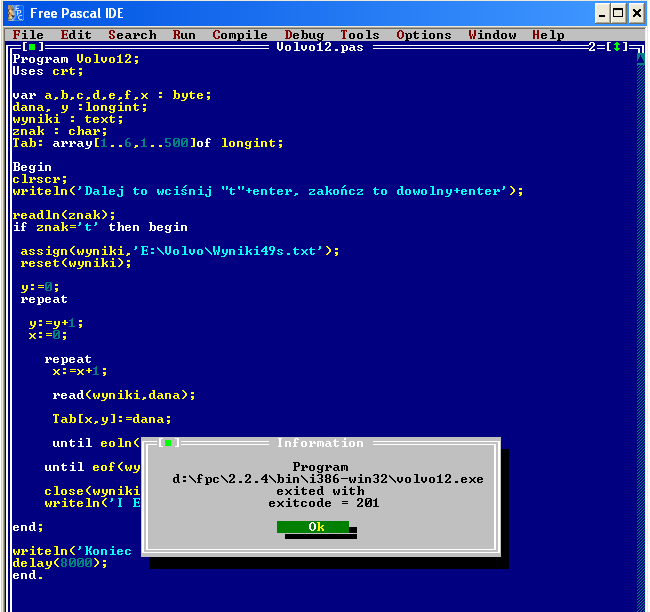
Task: Open the Debug menu
Action: 304,35
